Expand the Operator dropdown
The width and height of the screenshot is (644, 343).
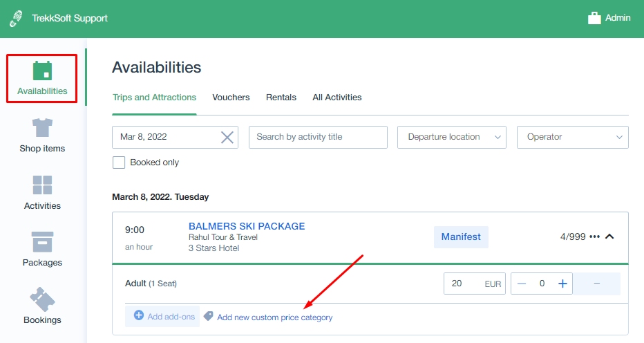pos(573,137)
